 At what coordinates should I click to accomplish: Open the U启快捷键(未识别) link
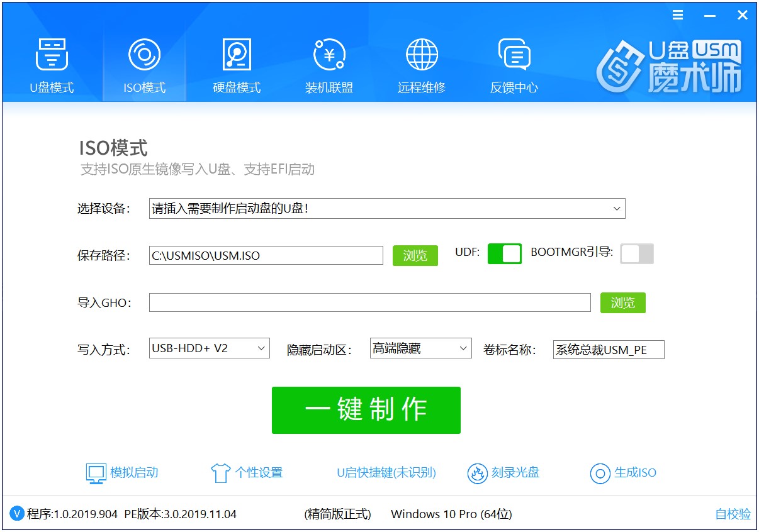point(386,473)
